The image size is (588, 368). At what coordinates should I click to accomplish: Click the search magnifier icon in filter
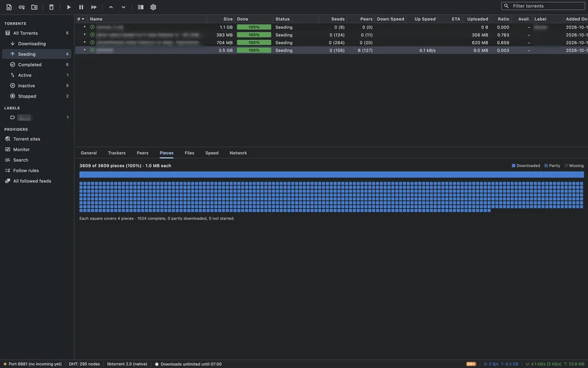pos(507,6)
